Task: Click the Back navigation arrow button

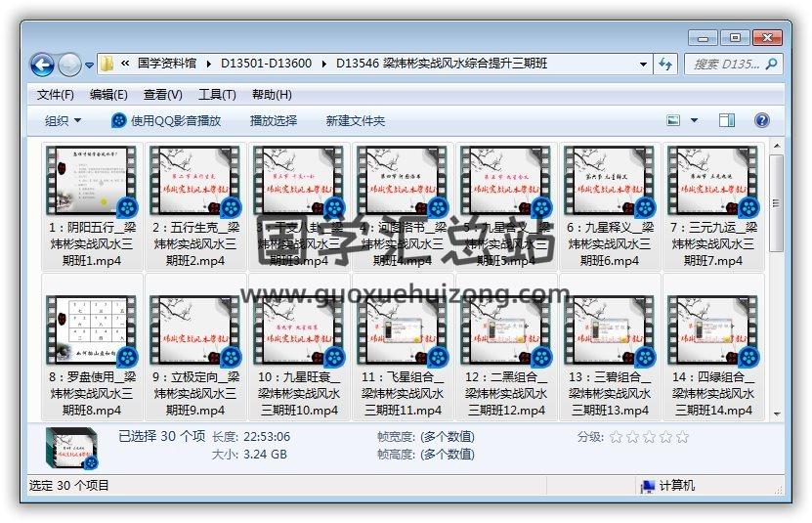Action: click(x=42, y=65)
